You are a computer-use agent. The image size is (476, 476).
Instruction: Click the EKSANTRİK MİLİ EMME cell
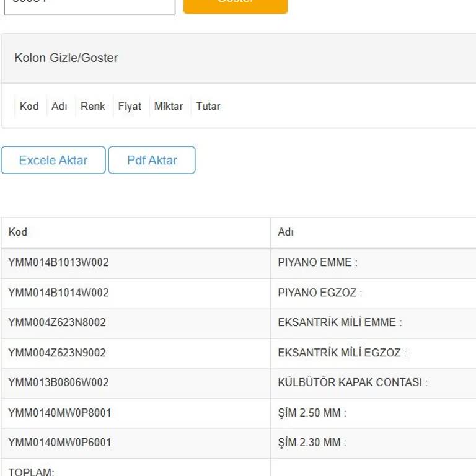tap(373, 323)
